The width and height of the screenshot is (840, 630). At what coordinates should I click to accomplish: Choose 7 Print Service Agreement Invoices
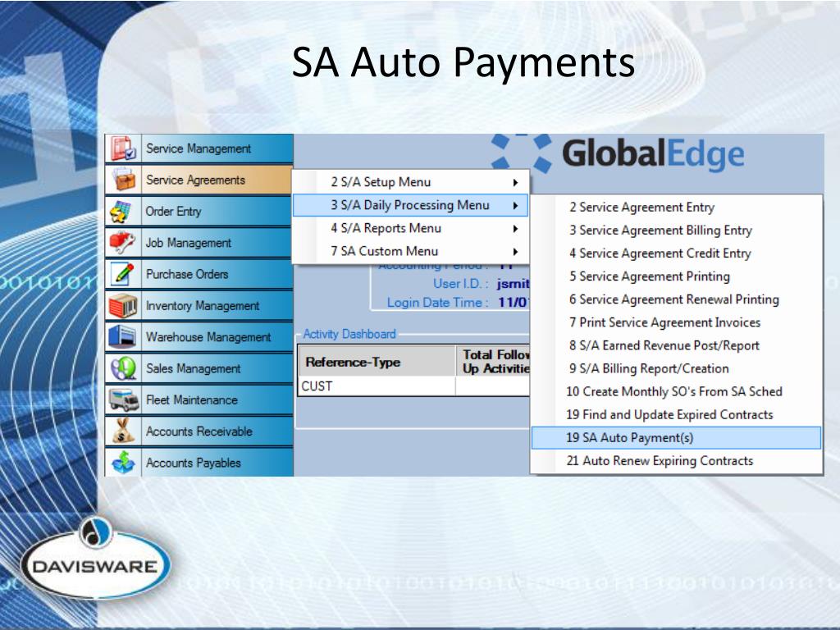(676, 322)
